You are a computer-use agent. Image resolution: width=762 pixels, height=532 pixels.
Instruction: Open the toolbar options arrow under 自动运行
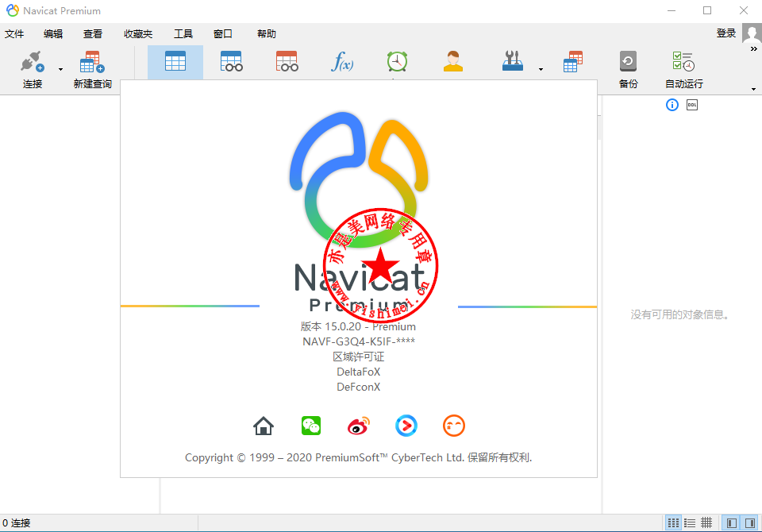coord(754,90)
